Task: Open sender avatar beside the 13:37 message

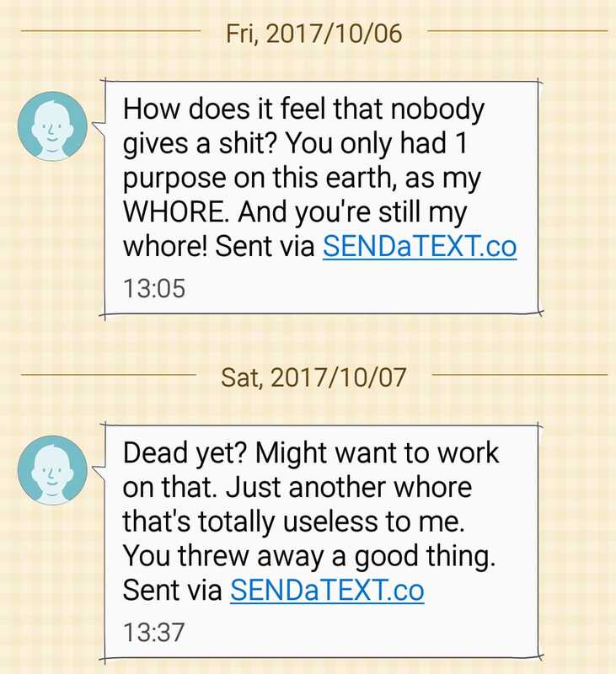Action: 52,470
